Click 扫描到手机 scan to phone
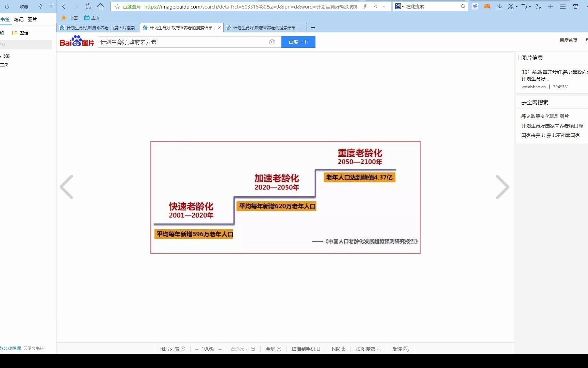 306,349
